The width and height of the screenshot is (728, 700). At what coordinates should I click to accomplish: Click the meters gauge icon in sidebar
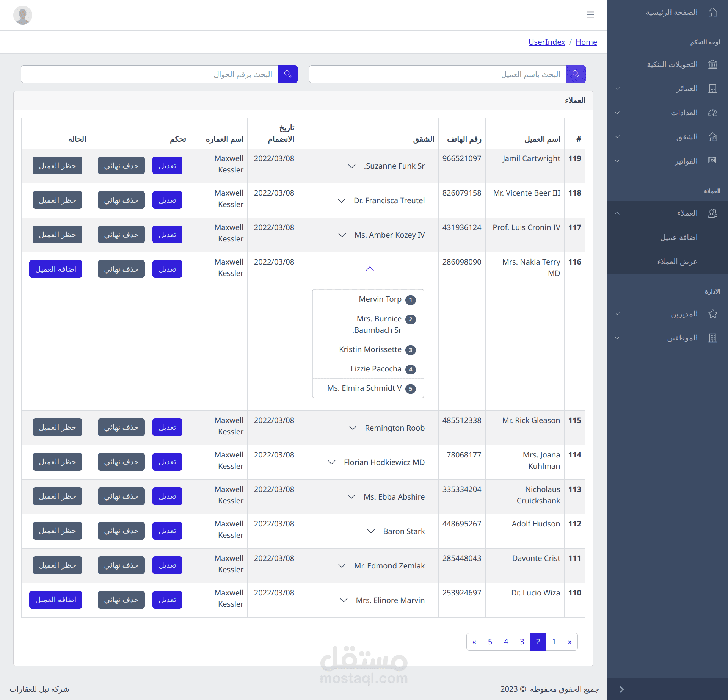[x=712, y=113]
